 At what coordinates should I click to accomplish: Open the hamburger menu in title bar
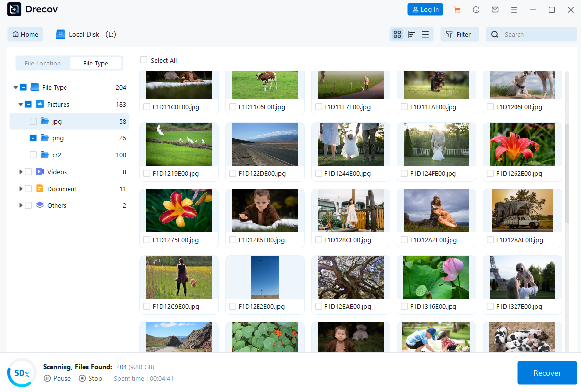click(x=514, y=10)
